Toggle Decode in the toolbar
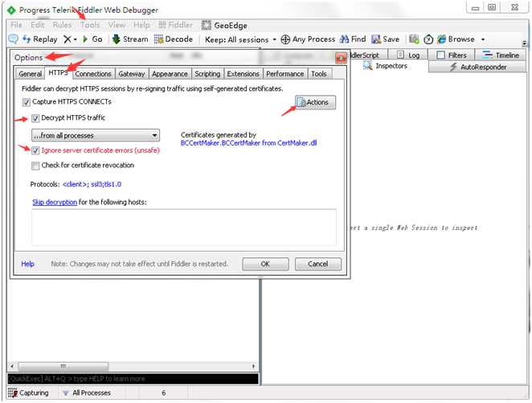 (x=174, y=39)
